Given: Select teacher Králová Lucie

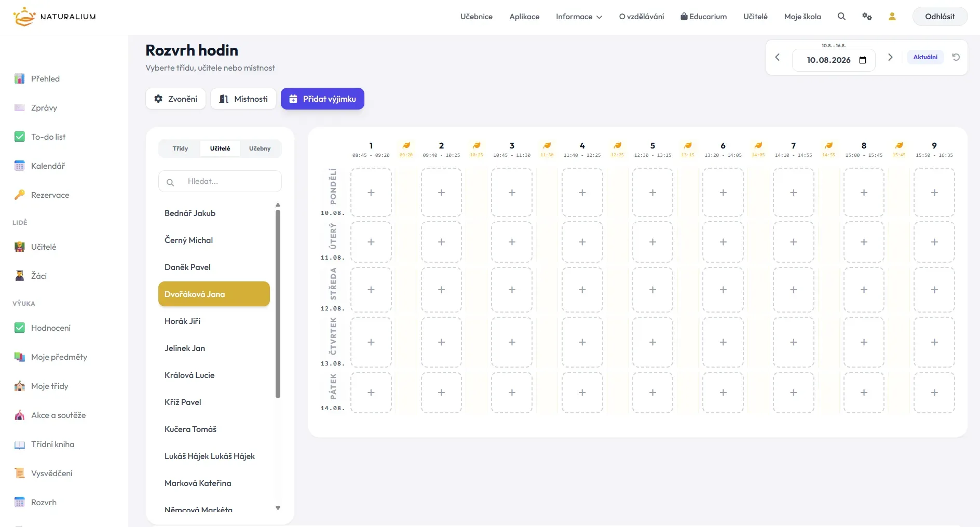Looking at the screenshot, I should (x=214, y=375).
